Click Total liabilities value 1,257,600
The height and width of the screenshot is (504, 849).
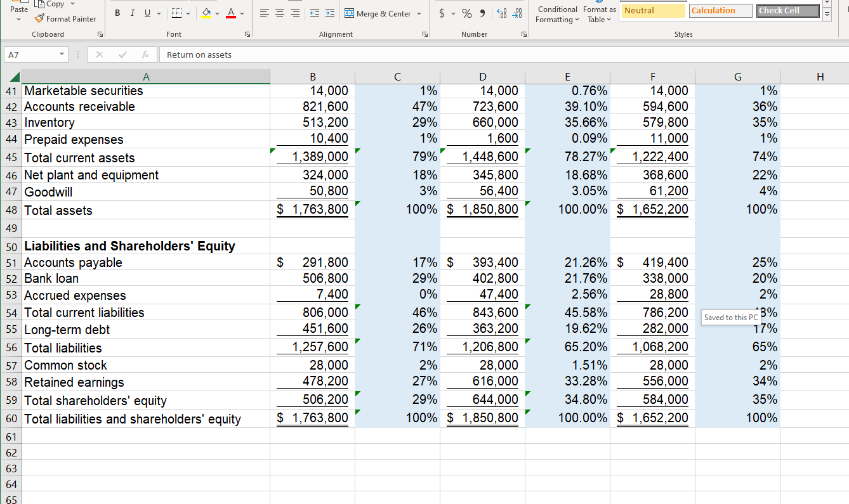click(313, 347)
